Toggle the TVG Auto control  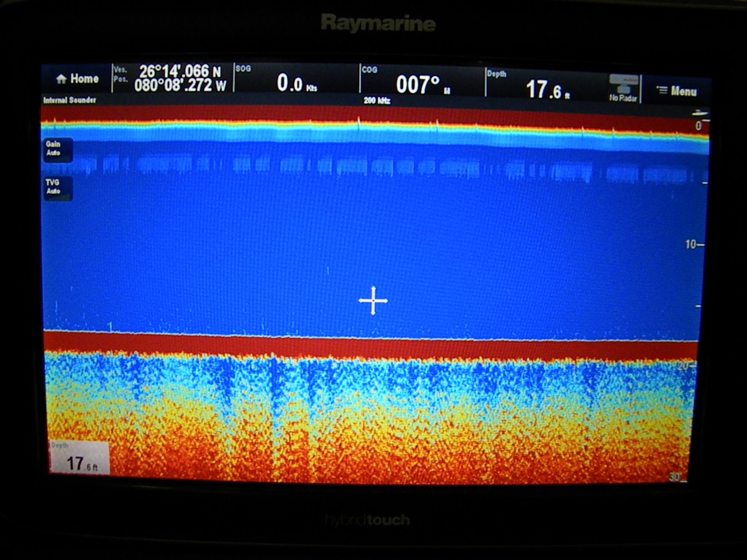(58, 188)
